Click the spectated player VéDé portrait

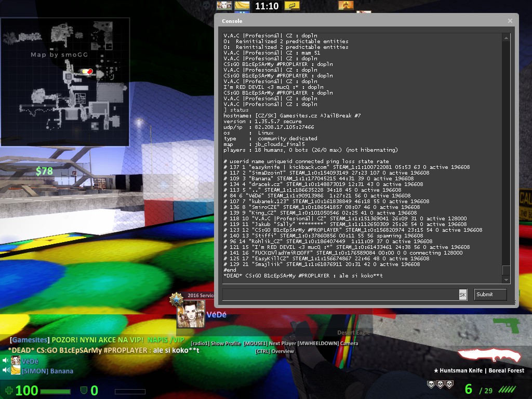pyautogui.click(x=191, y=313)
